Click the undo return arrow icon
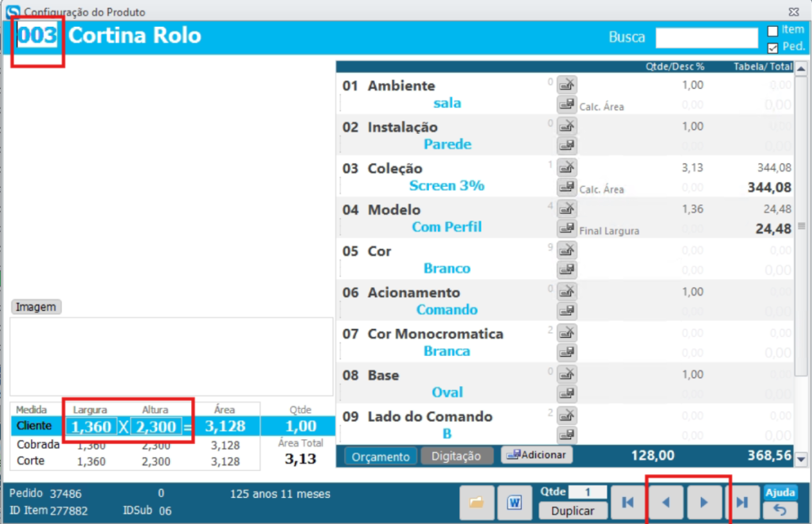Viewport: 812px width, 524px height. (779, 511)
